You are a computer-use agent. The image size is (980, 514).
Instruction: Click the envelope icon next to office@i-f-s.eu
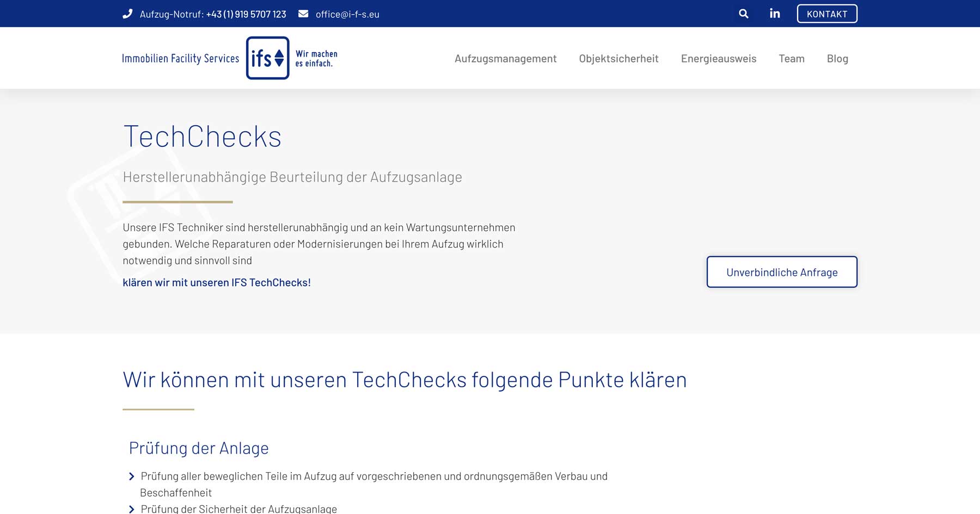point(303,14)
